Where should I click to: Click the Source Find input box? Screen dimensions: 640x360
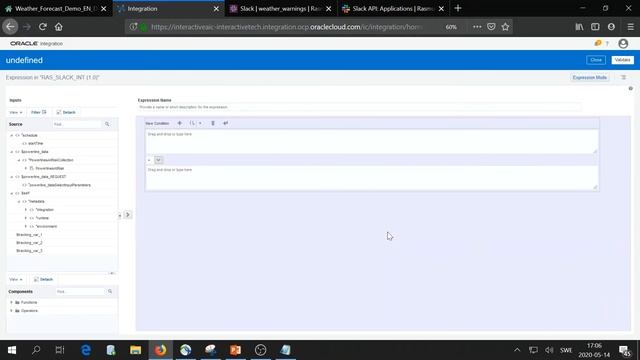tap(77, 124)
